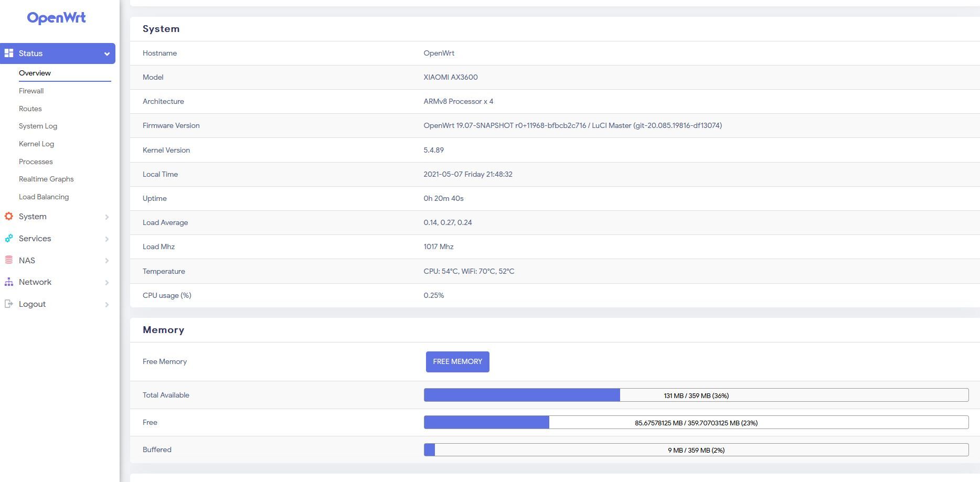Click the Hostname label
Screen dimensions: 980x482
pyautogui.click(x=159, y=53)
